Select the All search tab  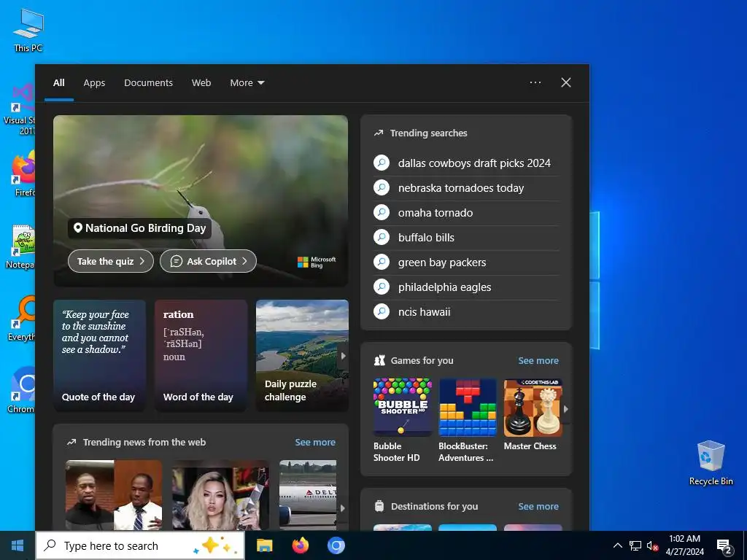[58, 83]
